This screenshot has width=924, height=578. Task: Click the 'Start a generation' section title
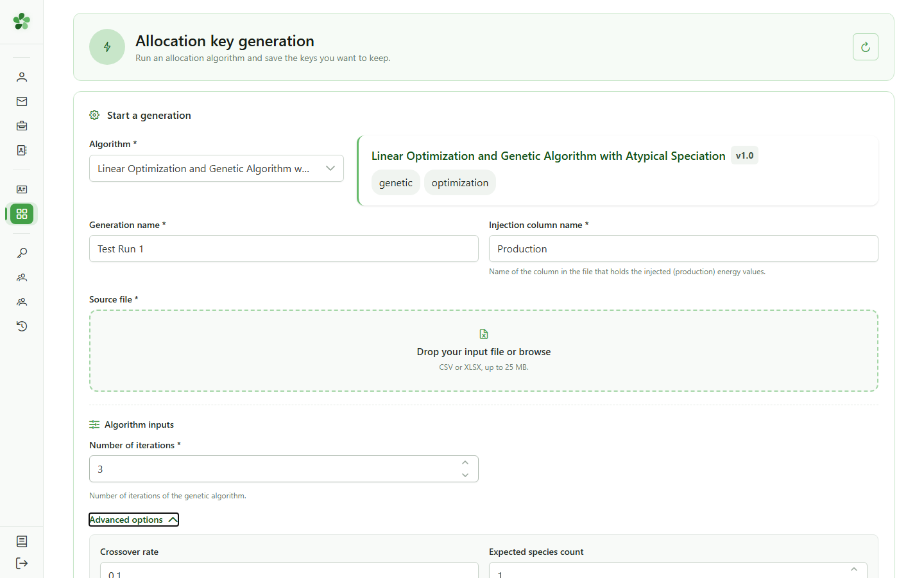[149, 115]
